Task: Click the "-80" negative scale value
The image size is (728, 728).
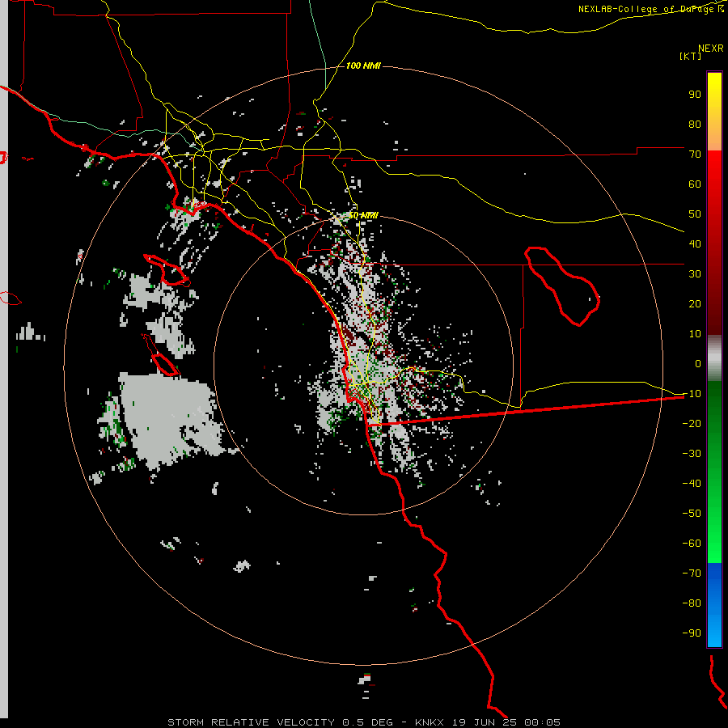Action: click(x=692, y=603)
